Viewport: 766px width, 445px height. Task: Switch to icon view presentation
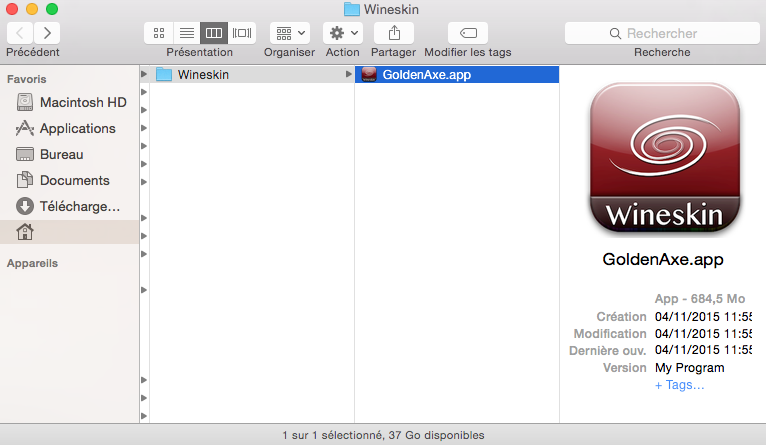159,33
